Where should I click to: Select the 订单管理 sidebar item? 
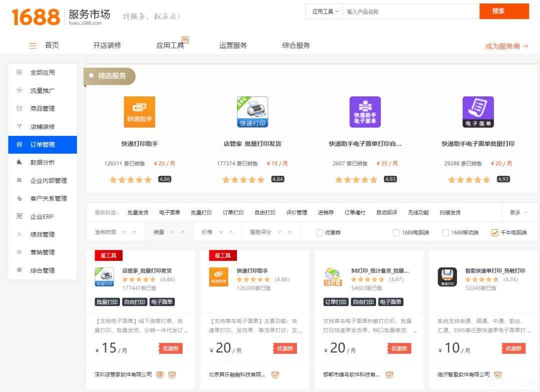(x=42, y=144)
